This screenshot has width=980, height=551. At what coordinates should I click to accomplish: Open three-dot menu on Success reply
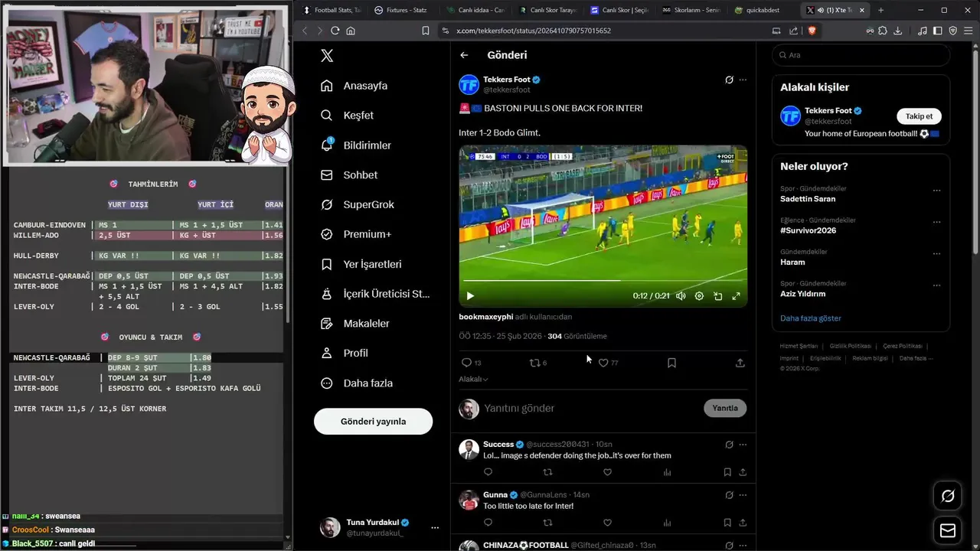743,445
